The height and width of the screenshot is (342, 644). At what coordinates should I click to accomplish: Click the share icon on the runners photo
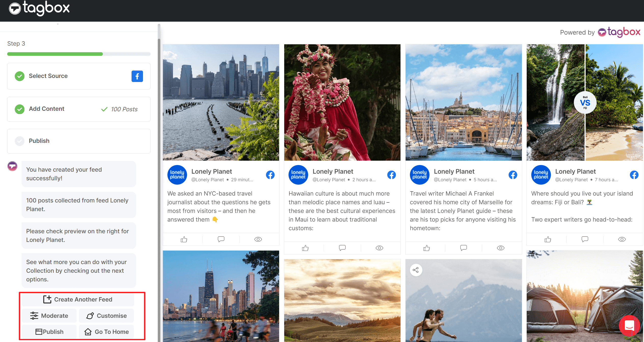coord(416,270)
